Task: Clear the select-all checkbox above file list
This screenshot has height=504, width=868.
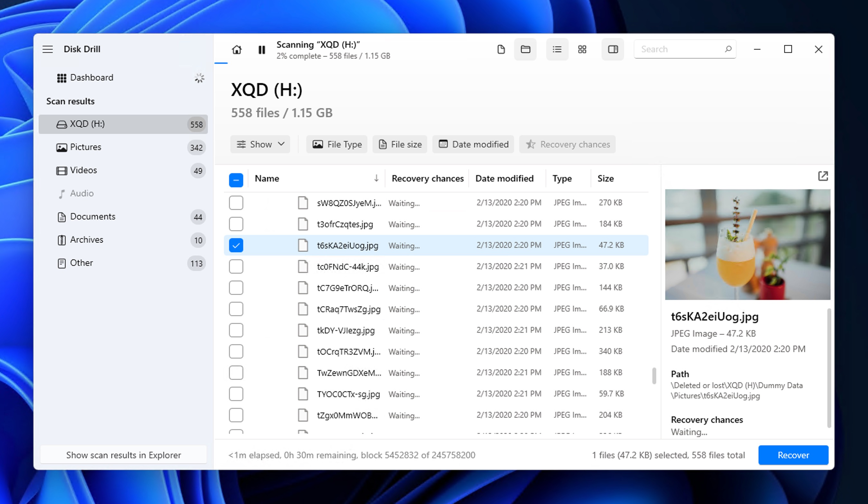Action: [x=236, y=180]
